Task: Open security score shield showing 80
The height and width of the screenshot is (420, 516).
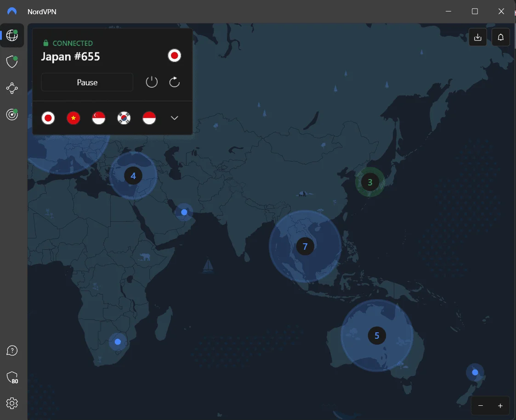Action: [12, 378]
